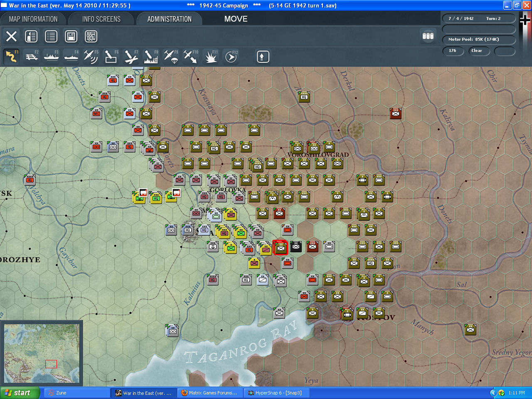This screenshot has width=532, height=399.
Task: Switch to the Map Information tab
Action: coord(33,19)
